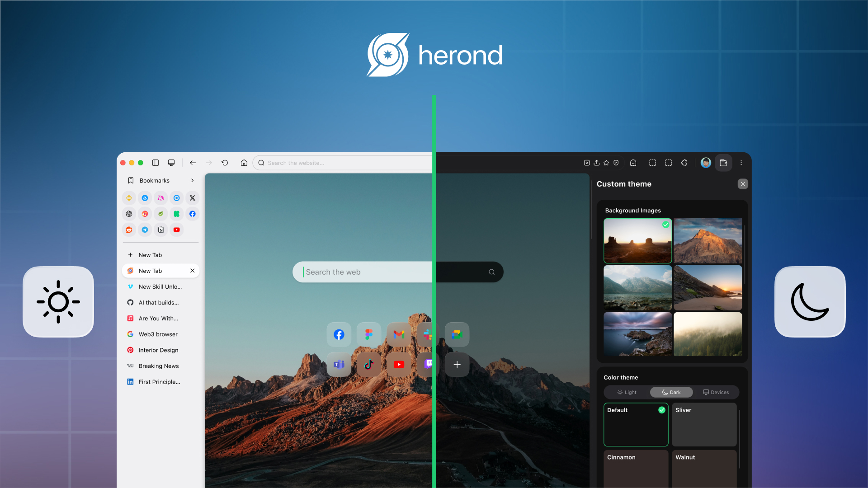This screenshot has height=488, width=868.
Task: Select the Web3 browser tab
Action: [158, 334]
